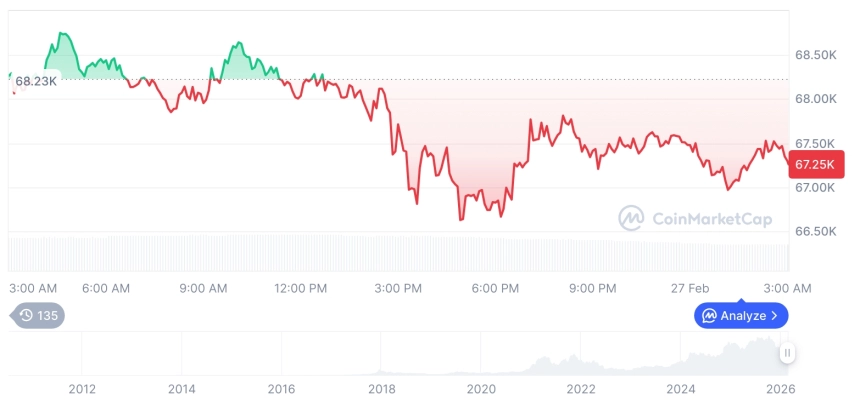Click the 66.50K price axis label

click(x=816, y=231)
